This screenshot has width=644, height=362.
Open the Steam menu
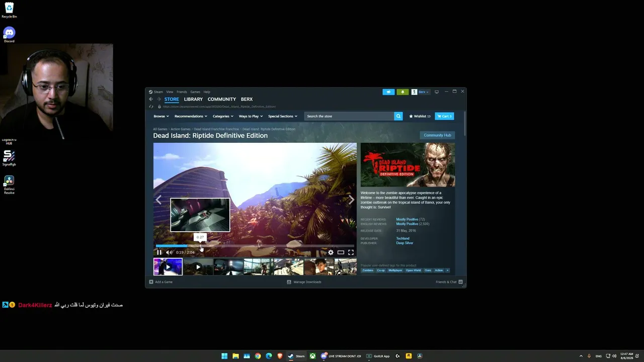(x=158, y=92)
